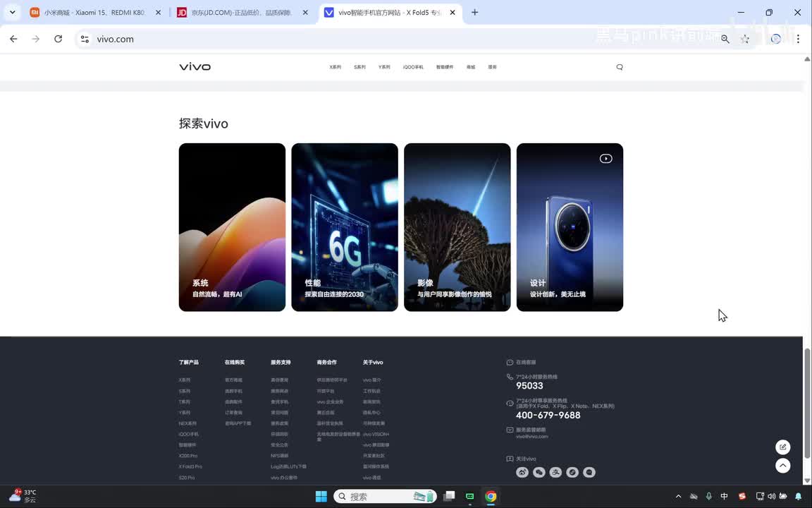This screenshot has height=508, width=812.
Task: Open the 系统 card with colorful waves
Action: pyautogui.click(x=232, y=227)
